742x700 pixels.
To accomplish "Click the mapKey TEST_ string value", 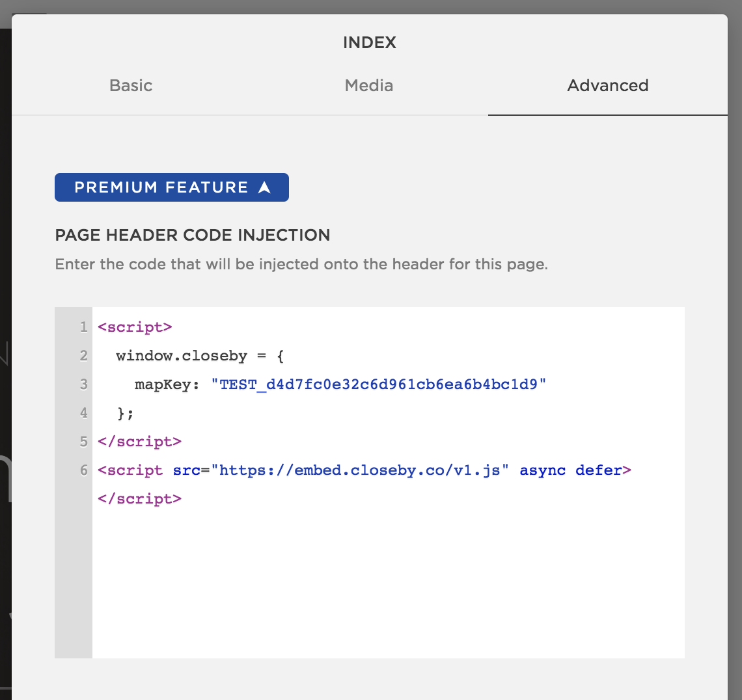I will tap(378, 384).
